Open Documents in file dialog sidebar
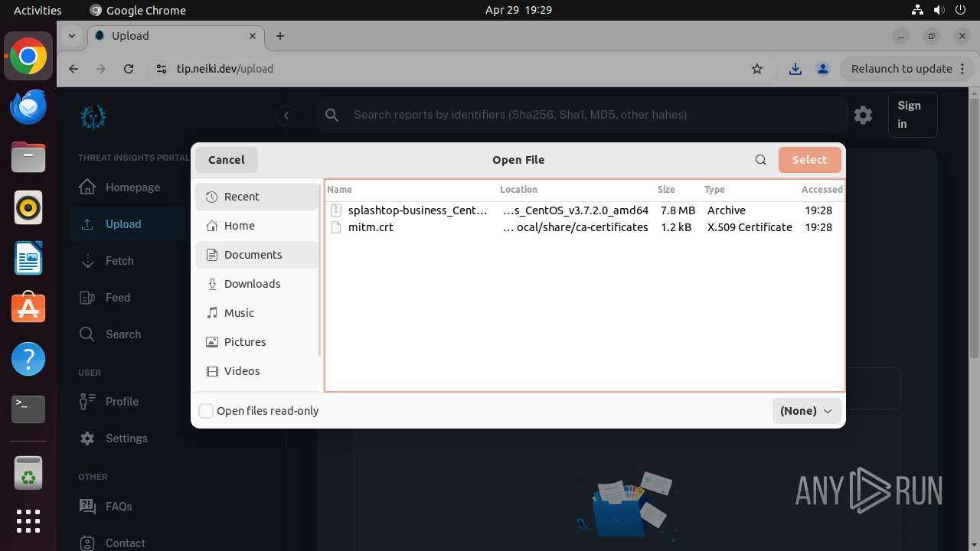The width and height of the screenshot is (980, 551). coord(256,255)
